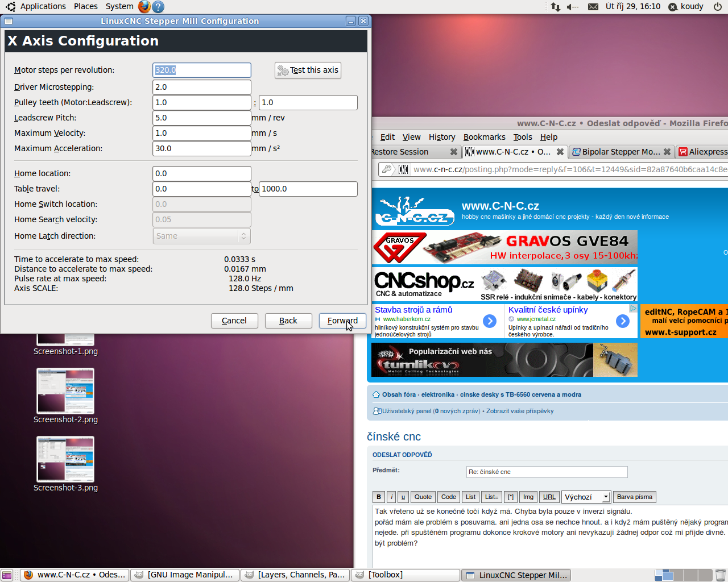Expand the Výchozí font size dropdown
This screenshot has height=582, width=728.
pos(586,497)
